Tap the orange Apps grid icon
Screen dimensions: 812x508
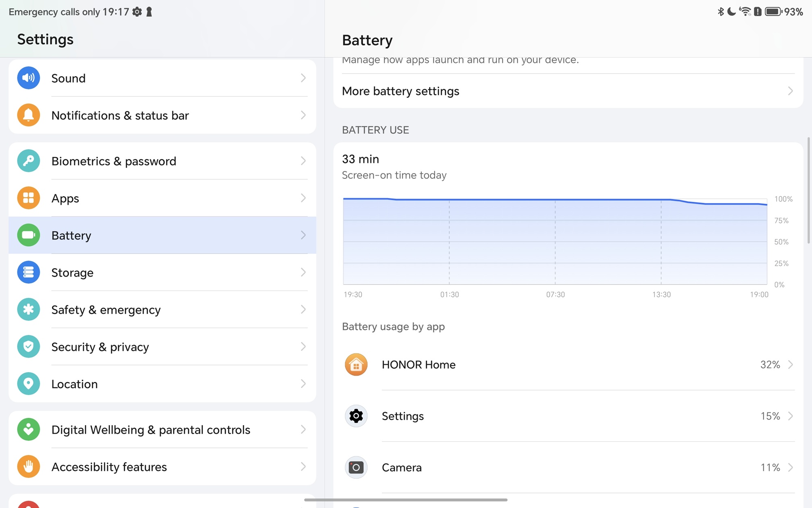pos(28,198)
